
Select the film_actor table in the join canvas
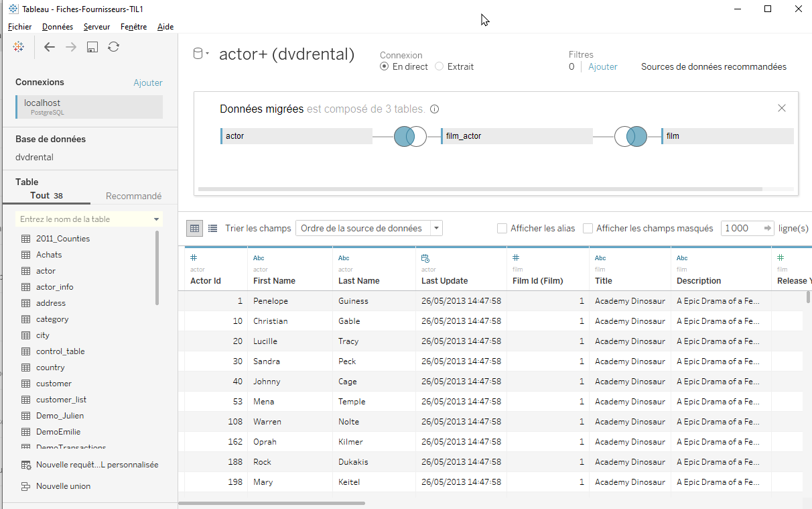pyautogui.click(x=517, y=136)
